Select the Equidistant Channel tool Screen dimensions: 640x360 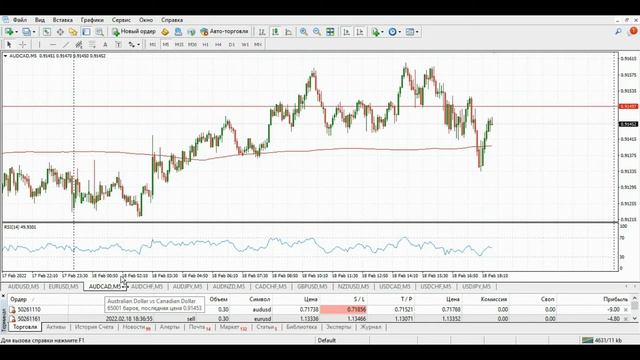(x=79, y=44)
